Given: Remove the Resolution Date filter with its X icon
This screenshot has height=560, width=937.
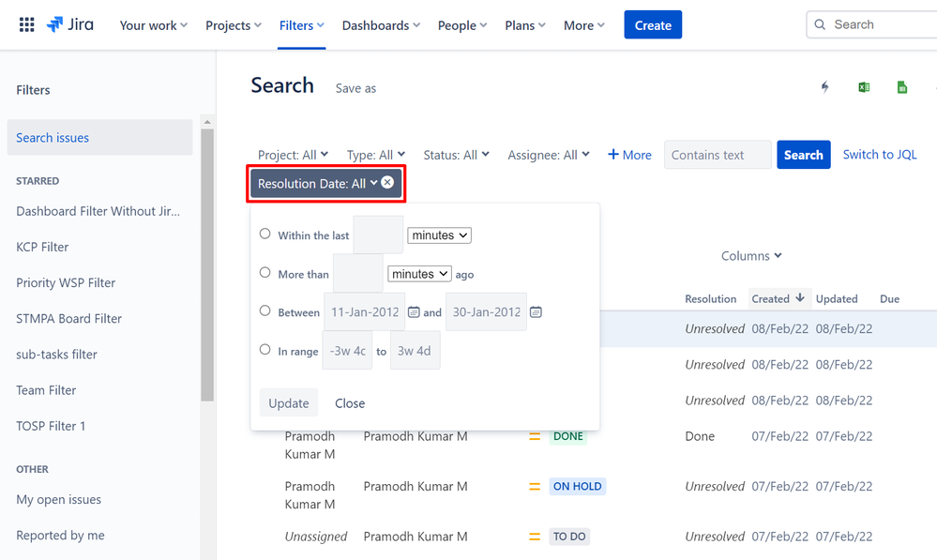Looking at the screenshot, I should 387,182.
